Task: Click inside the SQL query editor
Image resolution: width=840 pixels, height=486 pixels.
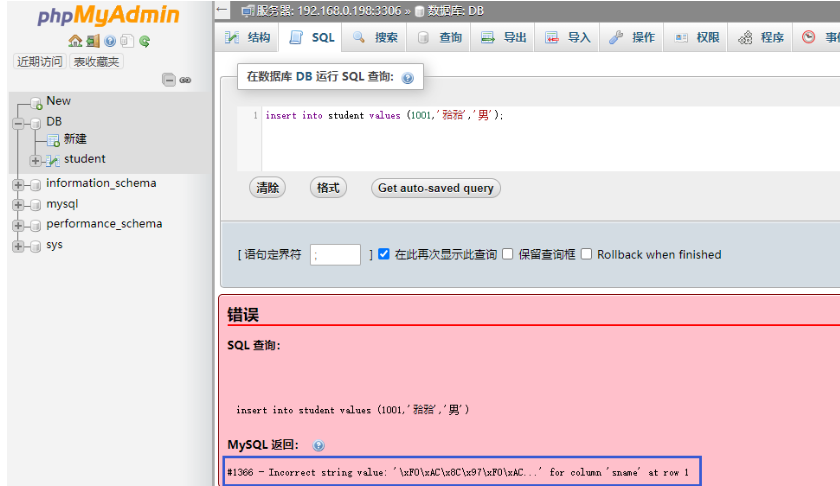Action: click(551, 138)
